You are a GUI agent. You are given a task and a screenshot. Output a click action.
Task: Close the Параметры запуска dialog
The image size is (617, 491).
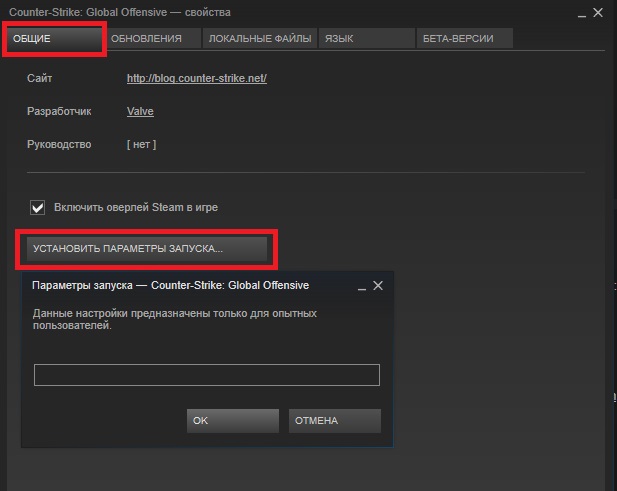click(378, 285)
